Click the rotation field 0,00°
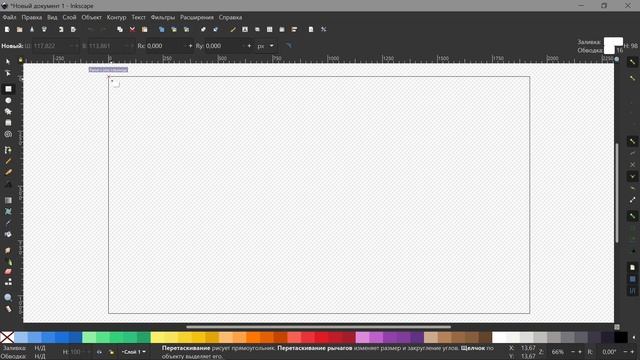The image size is (640, 360). pyautogui.click(x=609, y=352)
